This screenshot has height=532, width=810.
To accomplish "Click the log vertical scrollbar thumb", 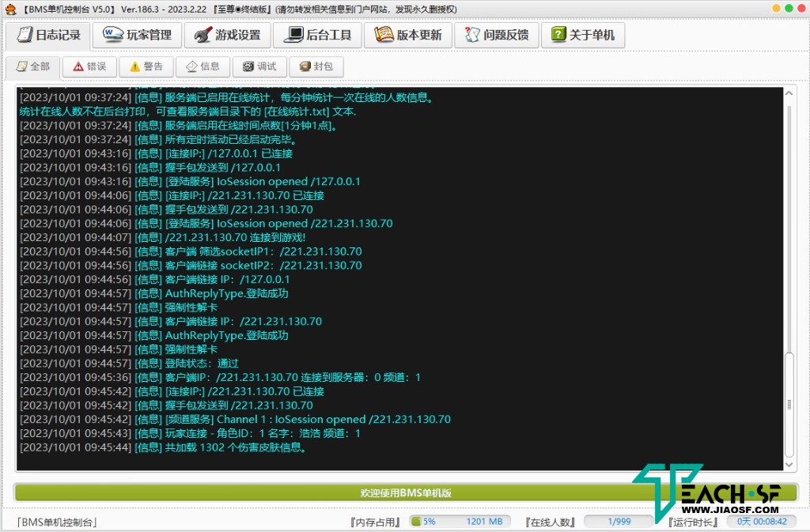I will coord(789,404).
